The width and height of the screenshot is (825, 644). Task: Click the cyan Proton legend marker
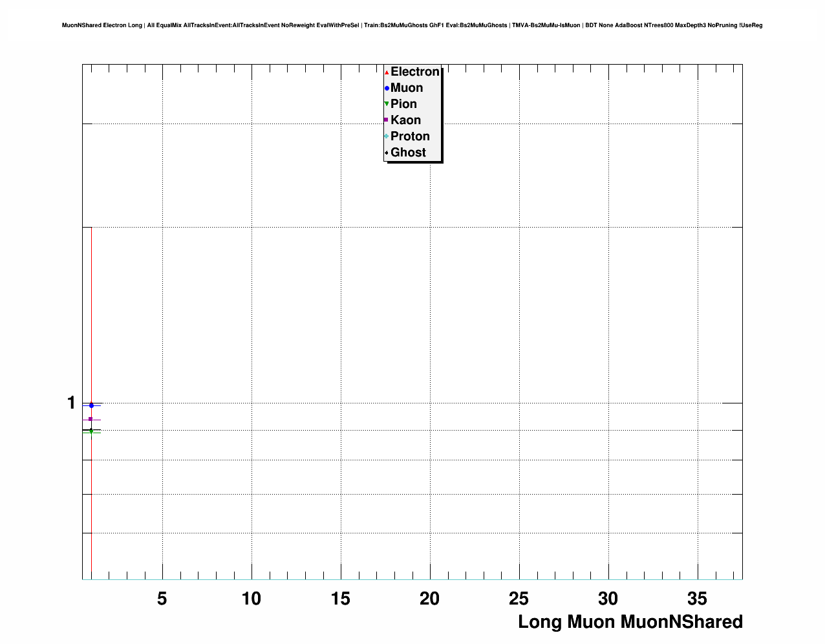(x=387, y=136)
